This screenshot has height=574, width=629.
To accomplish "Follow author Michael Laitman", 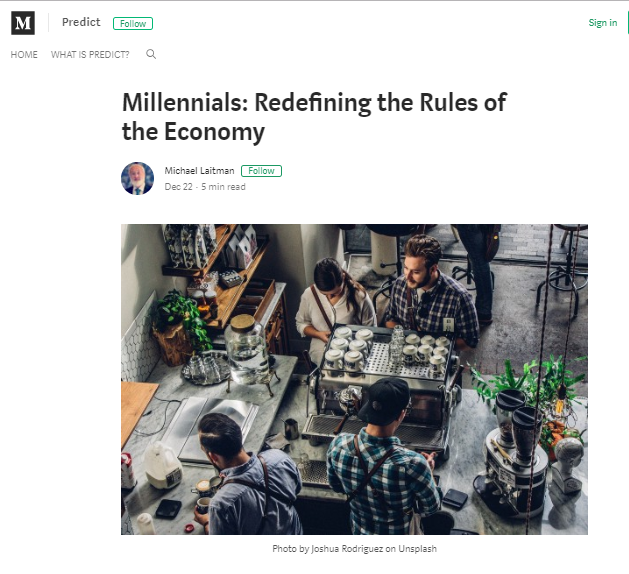I will [x=261, y=171].
